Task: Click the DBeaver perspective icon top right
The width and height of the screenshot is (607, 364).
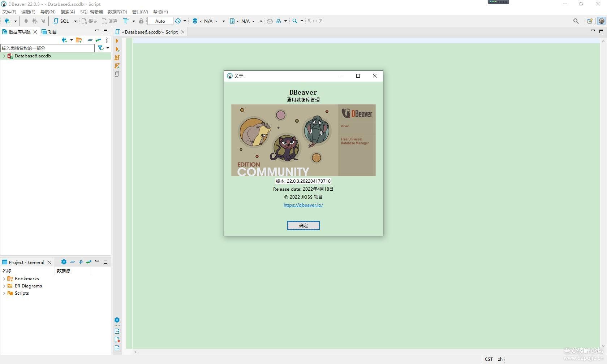Action: [x=601, y=21]
